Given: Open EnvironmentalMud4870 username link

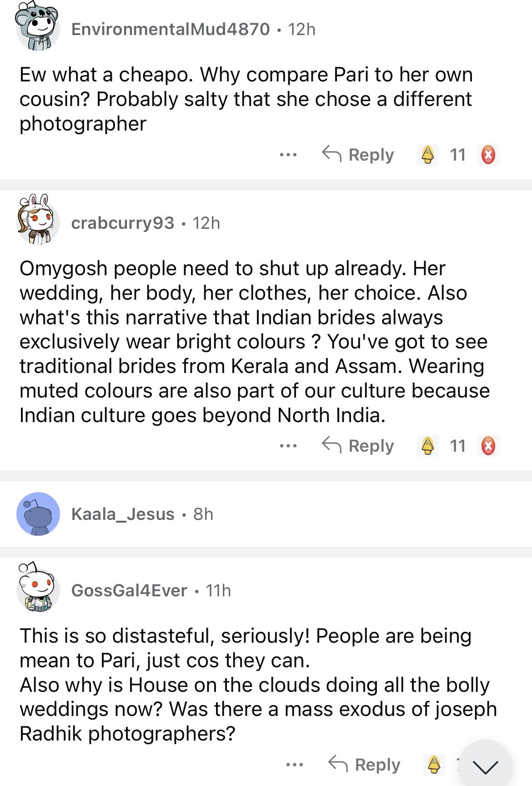Looking at the screenshot, I should (x=171, y=29).
